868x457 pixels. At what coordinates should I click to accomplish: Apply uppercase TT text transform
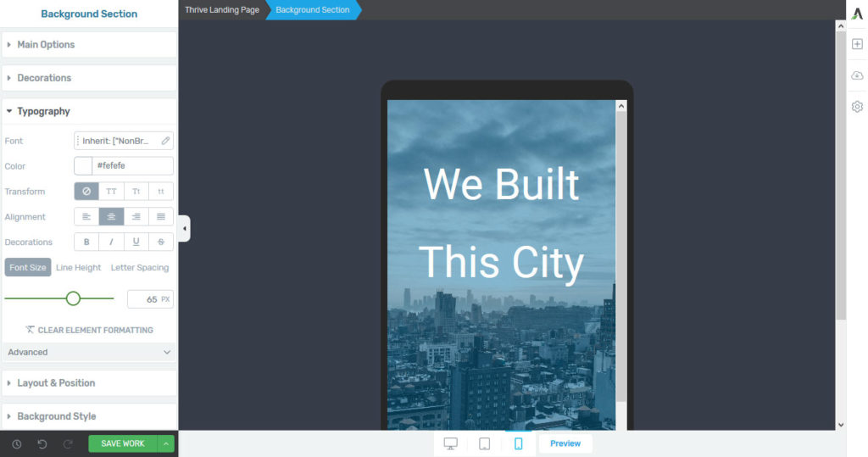pos(111,191)
